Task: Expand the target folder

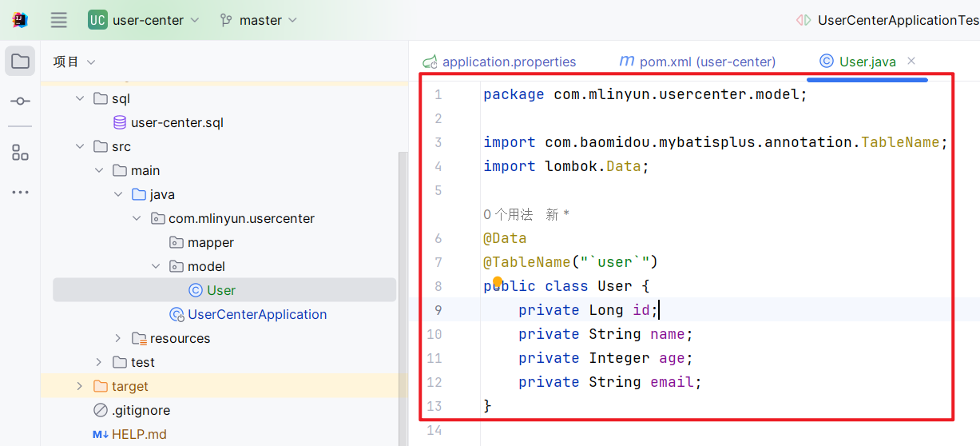Action: [79, 386]
